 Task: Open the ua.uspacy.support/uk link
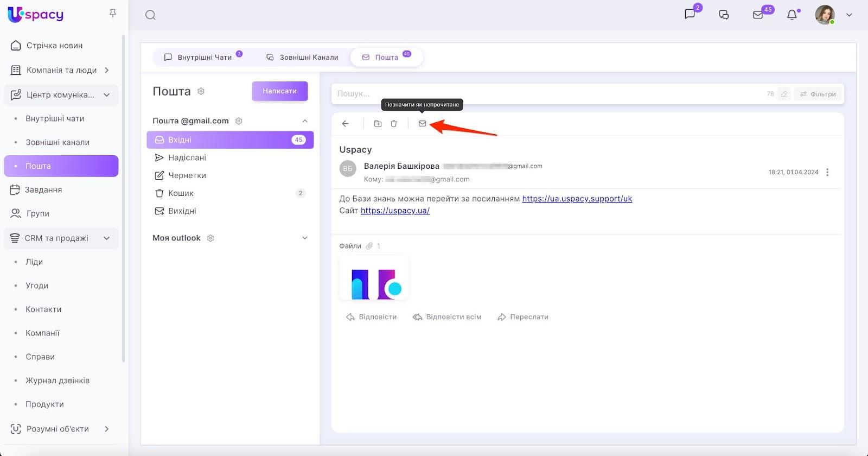[577, 199]
